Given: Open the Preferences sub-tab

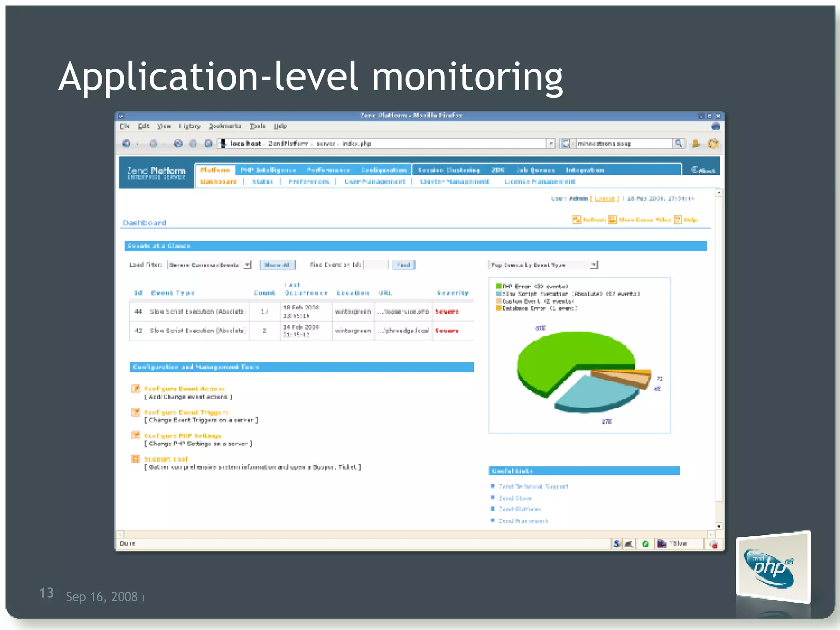Looking at the screenshot, I should tap(309, 181).
